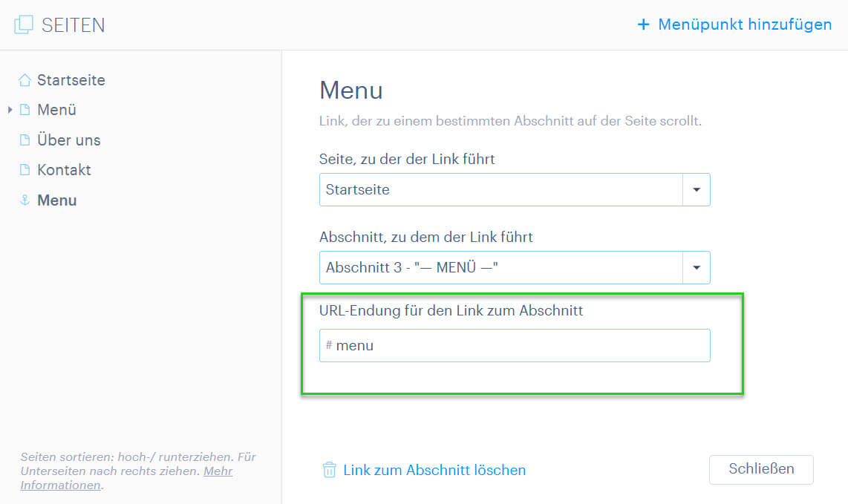Select the Menu anchor entry in sidebar
Screen dimensions: 848x504
click(56, 200)
